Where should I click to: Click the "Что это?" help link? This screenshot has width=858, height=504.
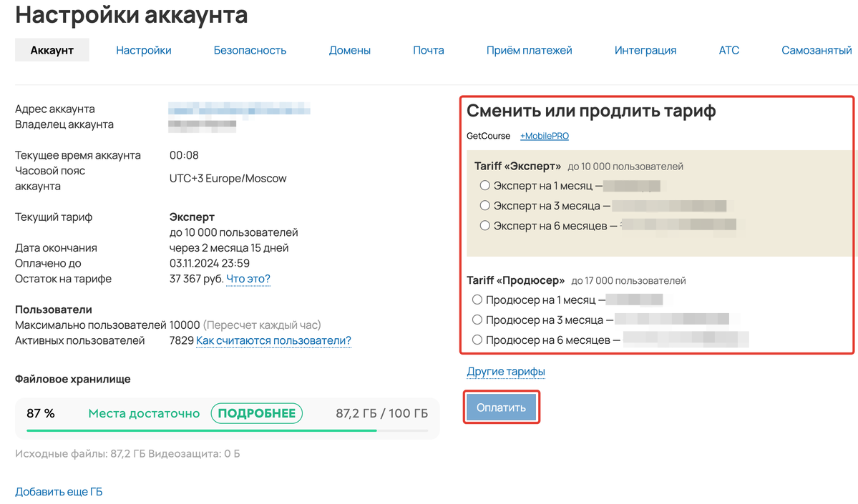point(248,280)
